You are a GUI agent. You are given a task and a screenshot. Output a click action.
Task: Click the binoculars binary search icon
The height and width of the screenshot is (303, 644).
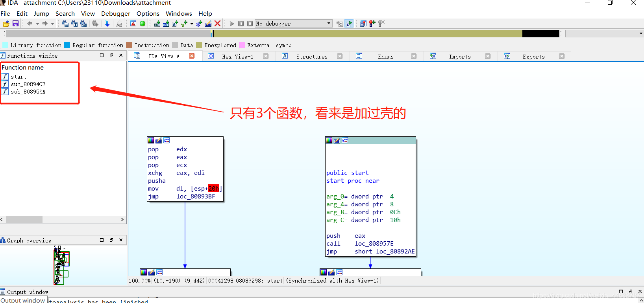coord(83,24)
